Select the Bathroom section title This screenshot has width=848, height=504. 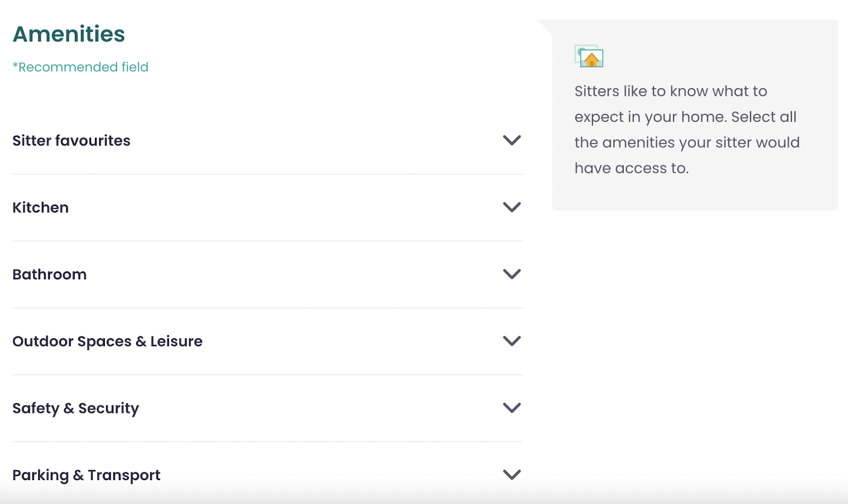point(50,275)
